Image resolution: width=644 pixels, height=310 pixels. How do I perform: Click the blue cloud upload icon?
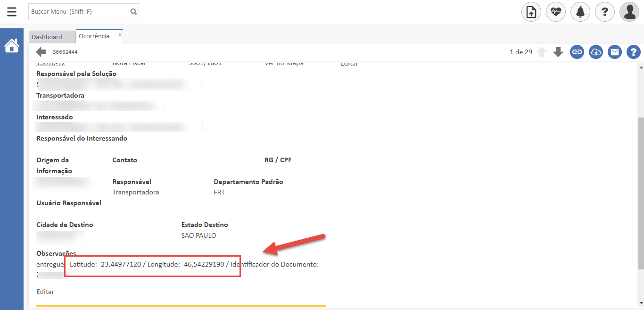[x=596, y=52]
